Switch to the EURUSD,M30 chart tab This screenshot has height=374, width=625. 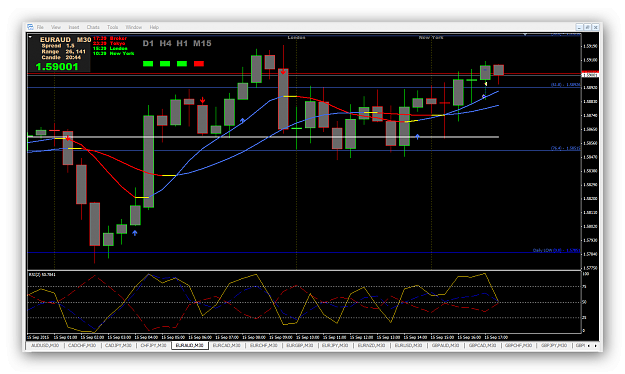[x=408, y=345]
